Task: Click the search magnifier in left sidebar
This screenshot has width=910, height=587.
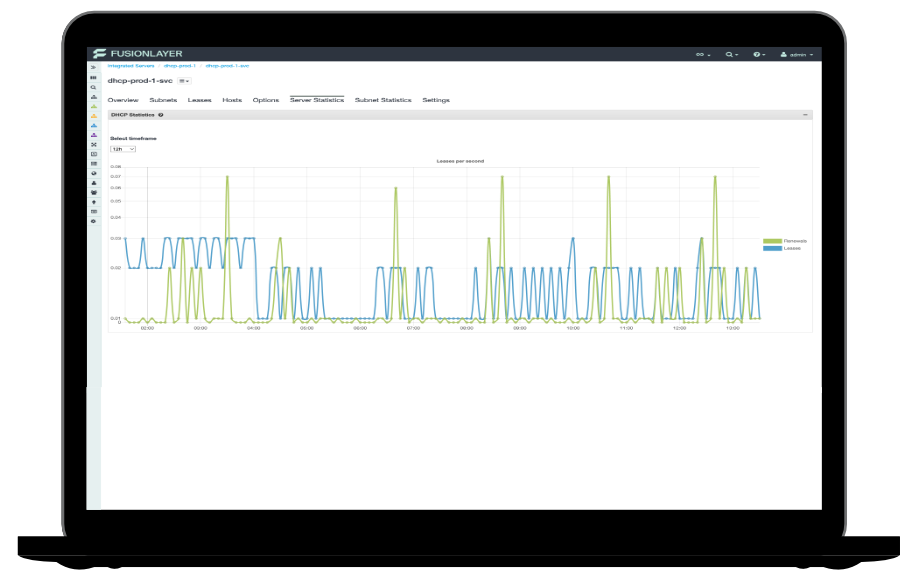Action: coord(94,87)
